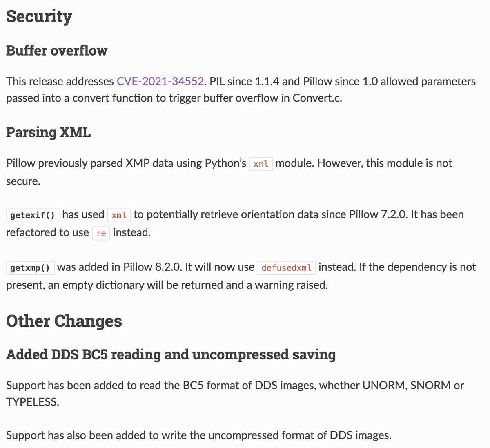Click the Security heading
Screen dimensions: 490x448
click(39, 16)
